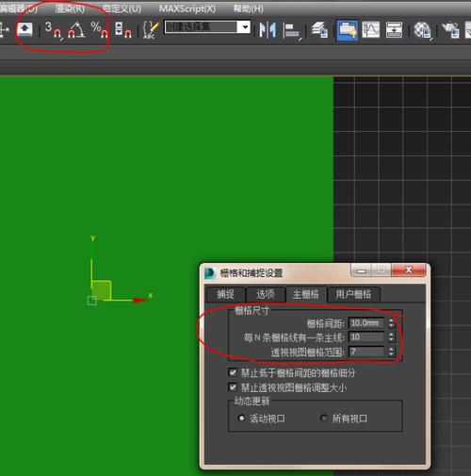Click the 栅格间距 value field
Screen dimensions: 471x476
(x=366, y=322)
